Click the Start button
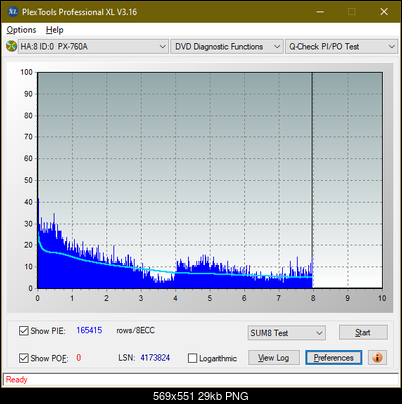Screen dimensions: 402x404 [x=363, y=332]
